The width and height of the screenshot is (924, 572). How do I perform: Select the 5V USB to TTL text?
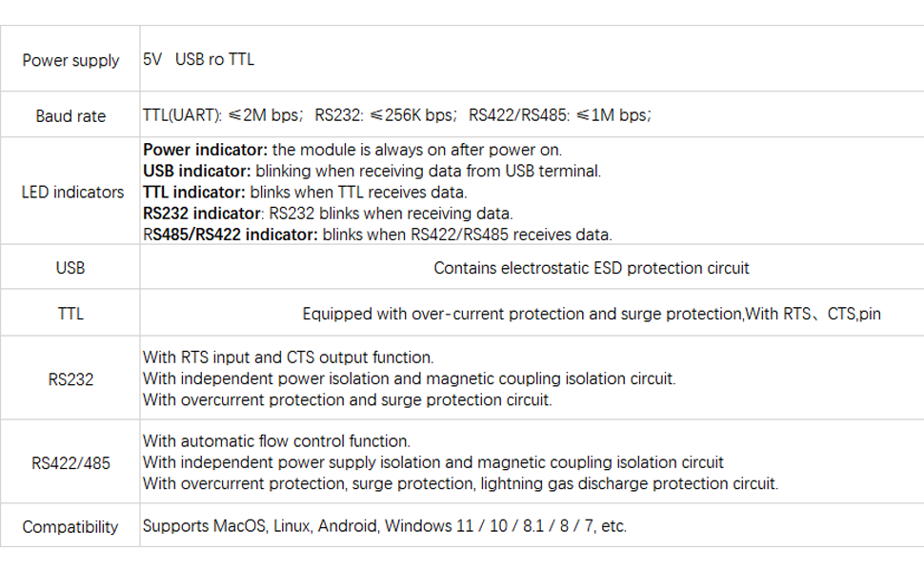(198, 59)
